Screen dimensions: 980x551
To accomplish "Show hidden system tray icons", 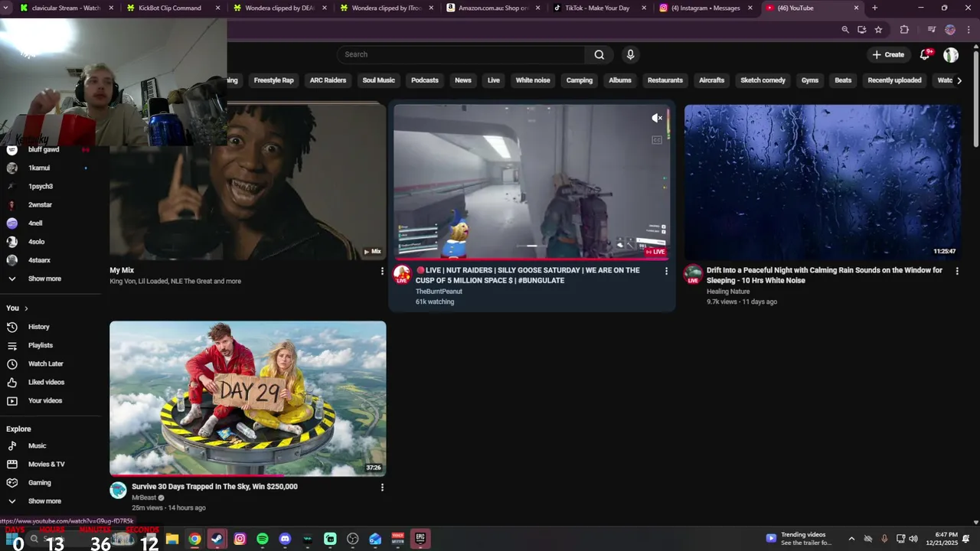I will click(x=851, y=539).
